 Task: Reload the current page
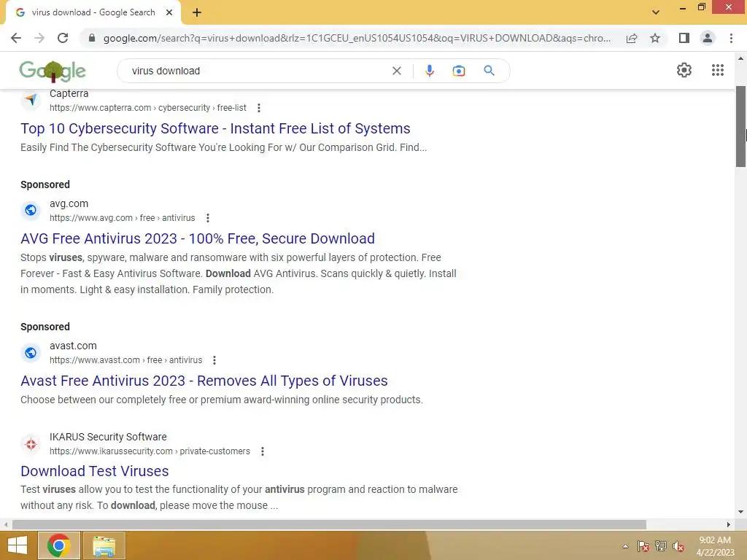63,38
